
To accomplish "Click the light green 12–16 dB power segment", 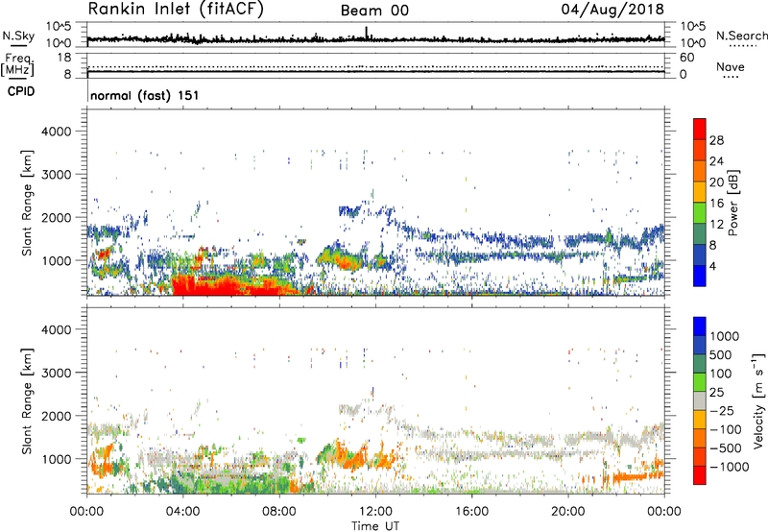I will click(x=700, y=213).
